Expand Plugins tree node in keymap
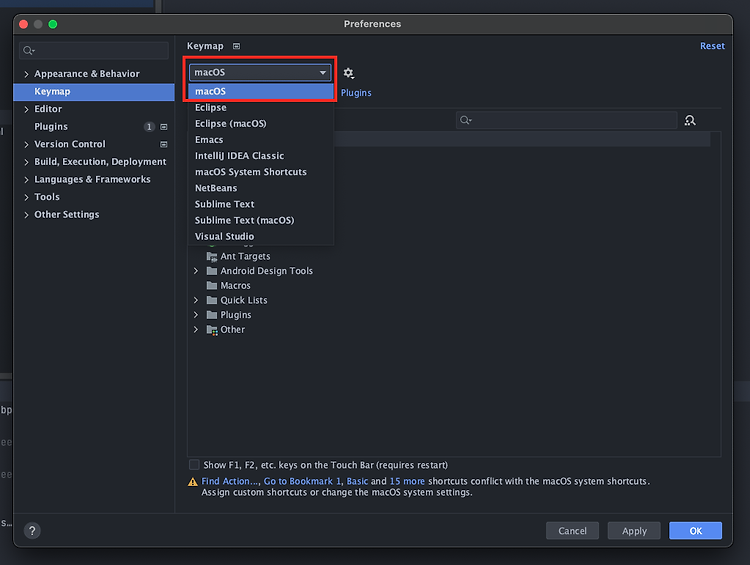Image resolution: width=750 pixels, height=565 pixels. (196, 315)
